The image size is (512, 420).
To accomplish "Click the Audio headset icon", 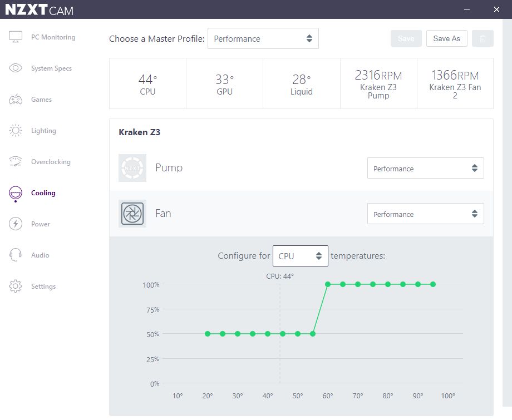I will point(16,255).
